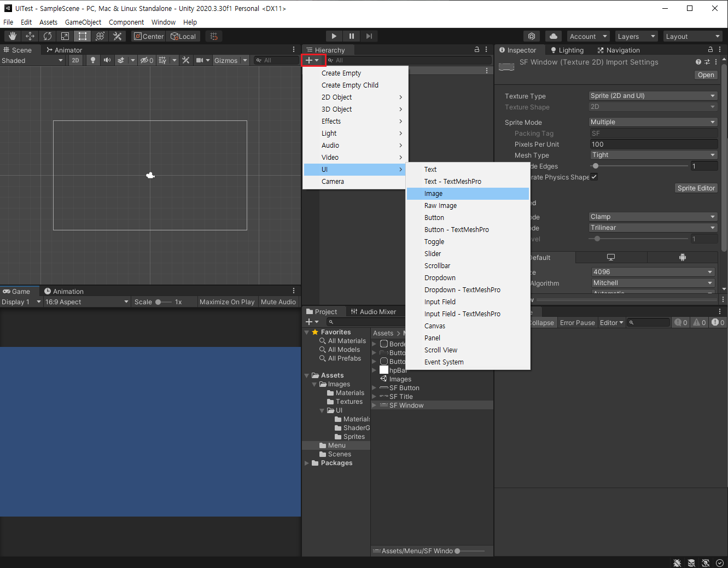The height and width of the screenshot is (568, 728).
Task: Lock the Inspector panel
Action: 710,50
